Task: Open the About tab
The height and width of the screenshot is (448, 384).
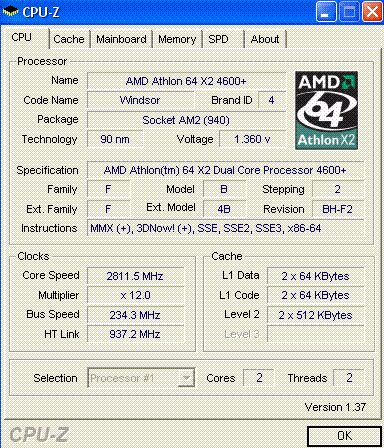Action: coord(265,39)
